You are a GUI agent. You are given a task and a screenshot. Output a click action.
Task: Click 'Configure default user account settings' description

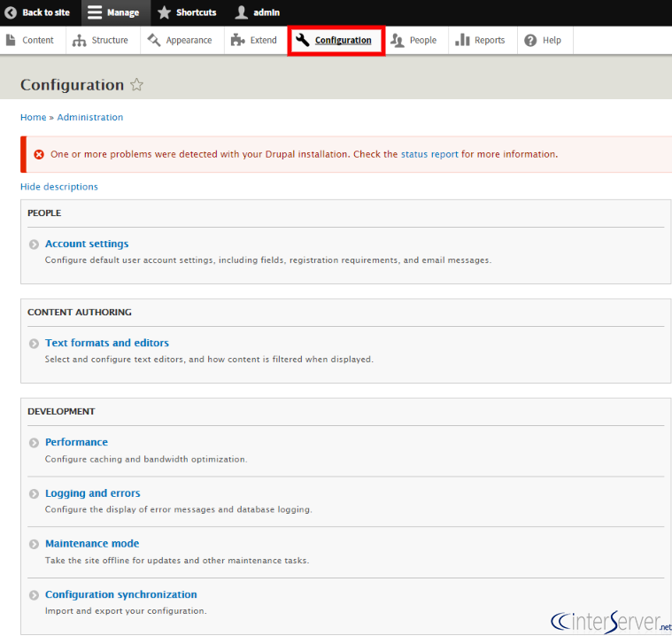(x=268, y=260)
